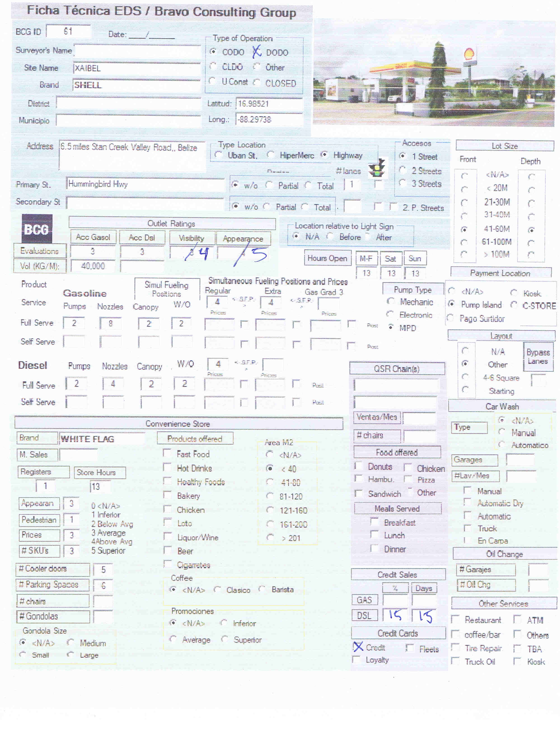Click the Products offered button
This screenshot has width=560, height=730.
[x=195, y=438]
